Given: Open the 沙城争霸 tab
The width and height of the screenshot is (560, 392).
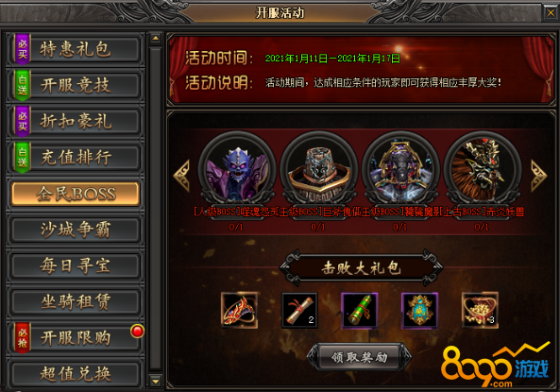Looking at the screenshot, I should click(x=75, y=230).
